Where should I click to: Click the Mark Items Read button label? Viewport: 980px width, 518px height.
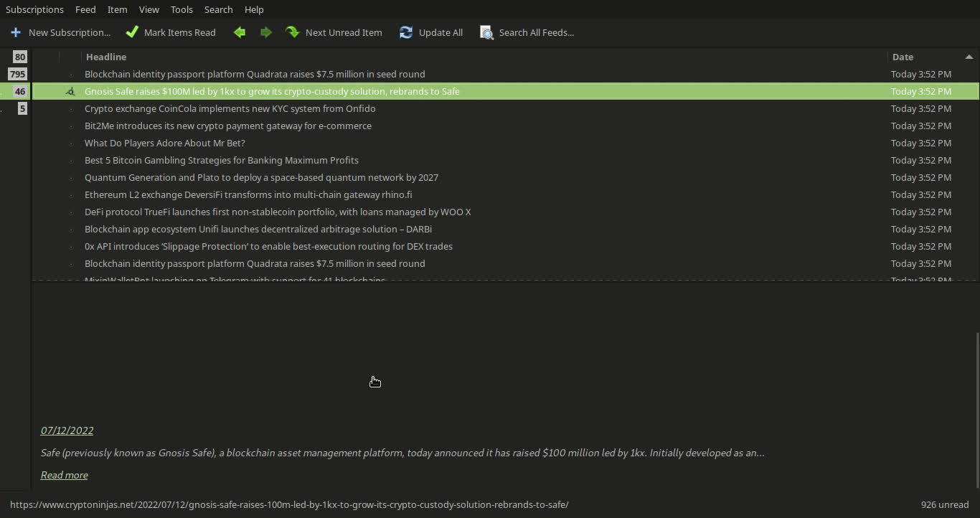click(x=179, y=32)
